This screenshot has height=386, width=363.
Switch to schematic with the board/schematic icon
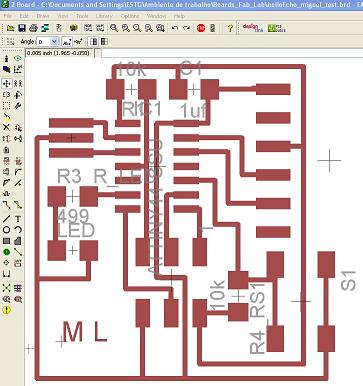[59, 28]
